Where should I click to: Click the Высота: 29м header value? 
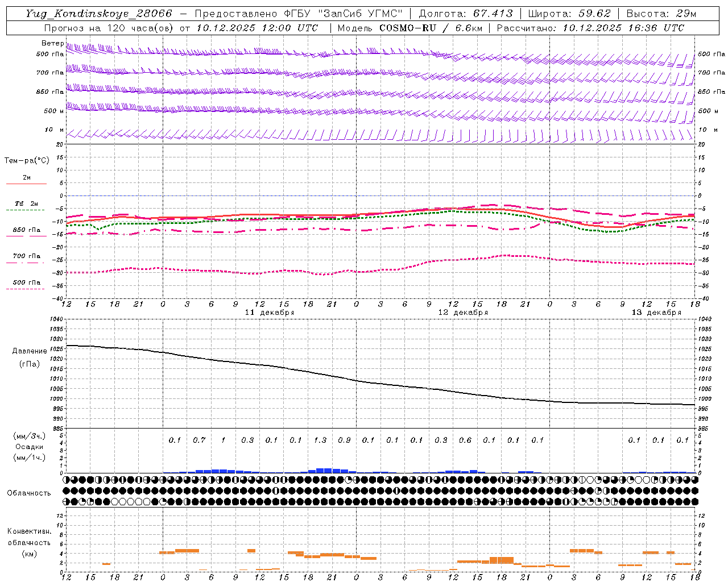tap(661, 14)
